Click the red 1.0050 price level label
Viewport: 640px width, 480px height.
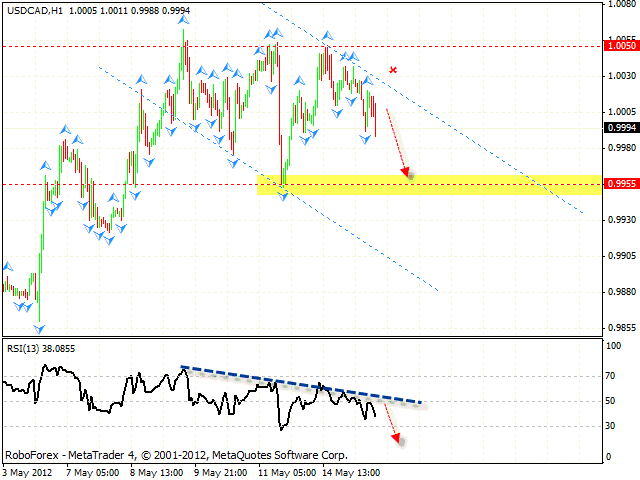(621, 45)
